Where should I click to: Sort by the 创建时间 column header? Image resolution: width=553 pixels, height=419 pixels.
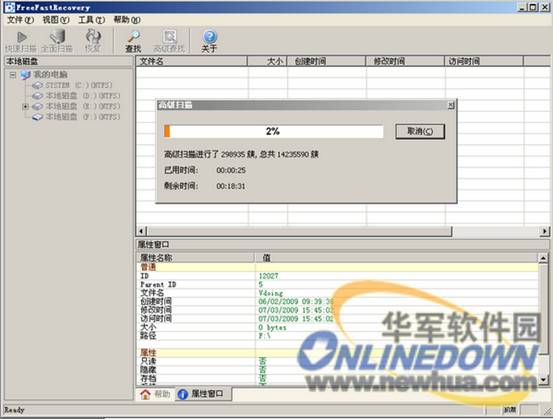[x=327, y=61]
